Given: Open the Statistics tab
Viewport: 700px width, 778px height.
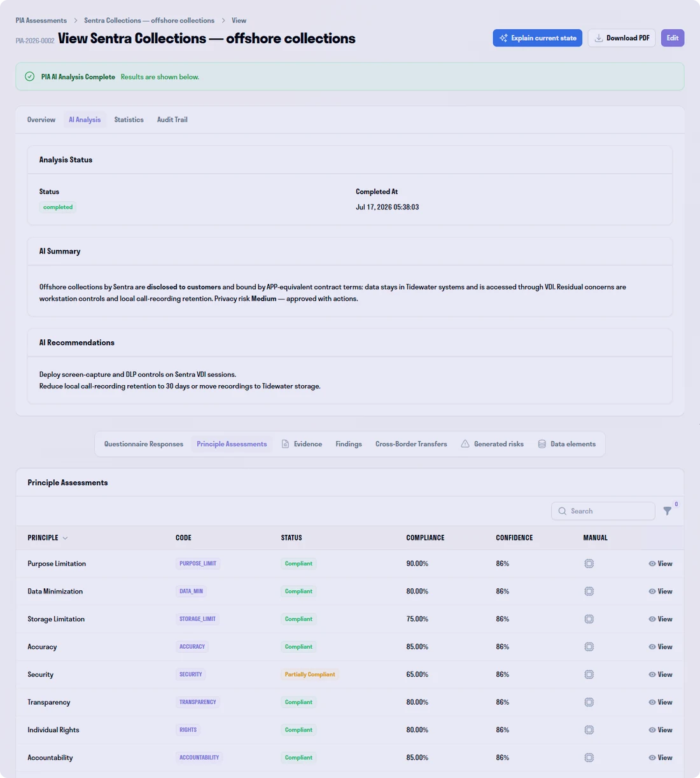Looking at the screenshot, I should click(129, 120).
